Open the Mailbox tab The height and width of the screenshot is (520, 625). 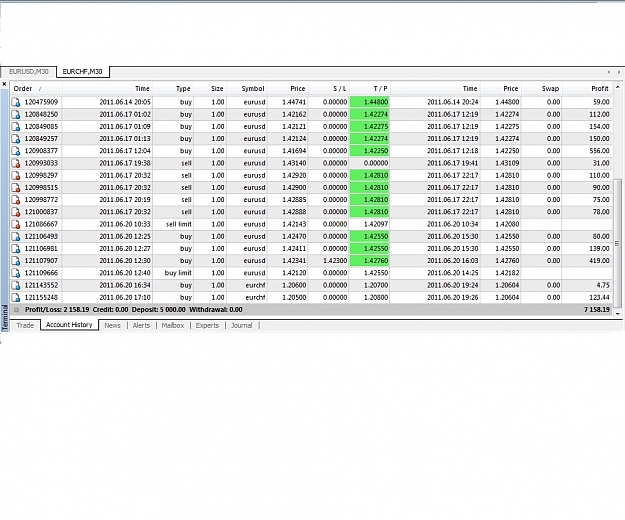pos(173,326)
